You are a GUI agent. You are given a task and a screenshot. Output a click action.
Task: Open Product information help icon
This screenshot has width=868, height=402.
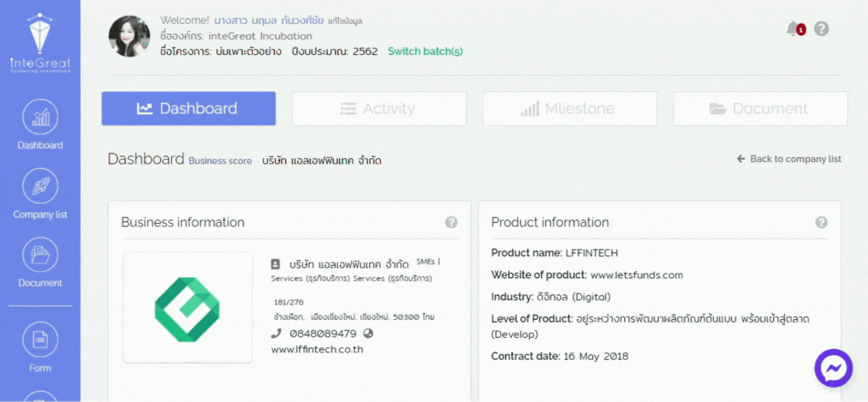821,222
